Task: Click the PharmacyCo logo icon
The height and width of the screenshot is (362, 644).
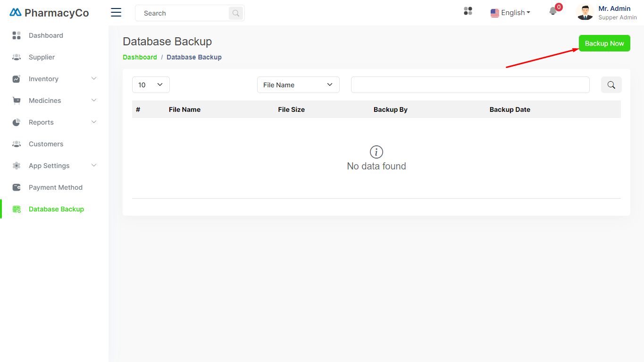Action: point(16,13)
